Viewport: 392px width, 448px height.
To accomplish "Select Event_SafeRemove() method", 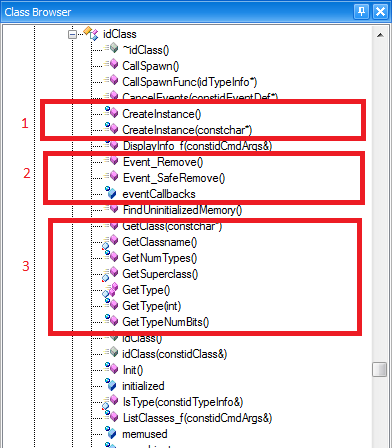I will pos(174,178).
